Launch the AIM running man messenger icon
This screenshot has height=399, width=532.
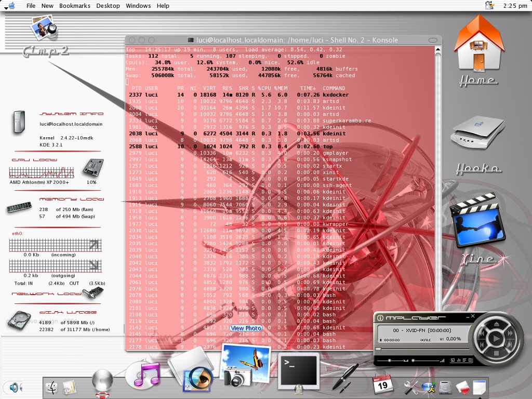429,388
